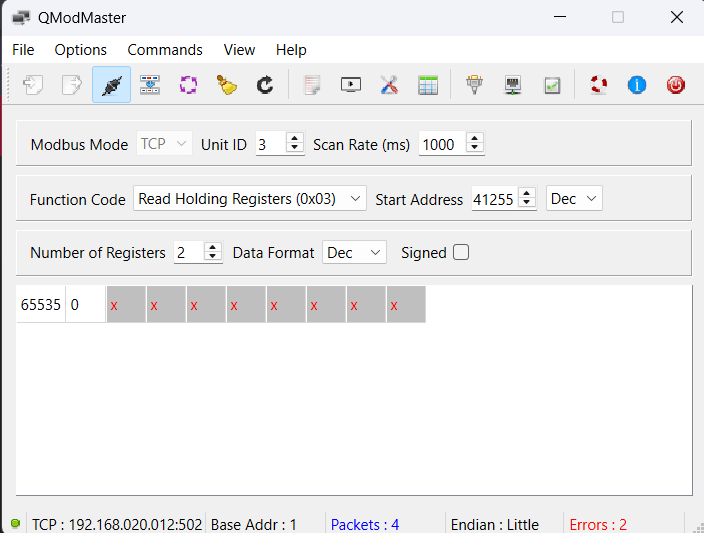The image size is (704, 533).
Task: Select the register cell showing 65535
Action: point(41,304)
